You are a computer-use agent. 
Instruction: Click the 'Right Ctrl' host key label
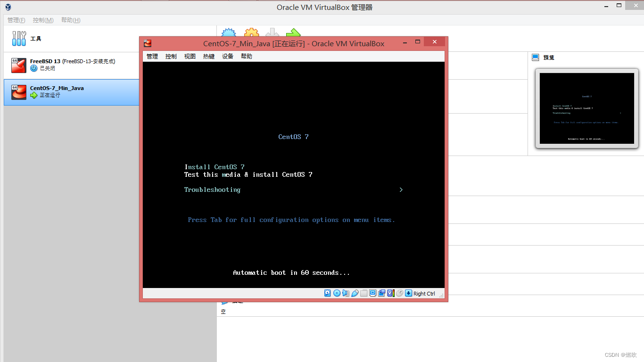(x=424, y=294)
